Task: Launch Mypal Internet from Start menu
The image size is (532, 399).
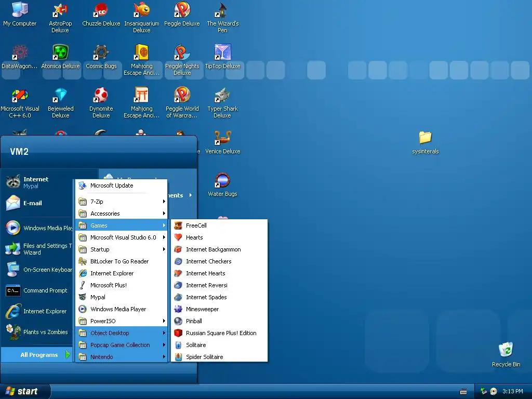Action: point(37,182)
